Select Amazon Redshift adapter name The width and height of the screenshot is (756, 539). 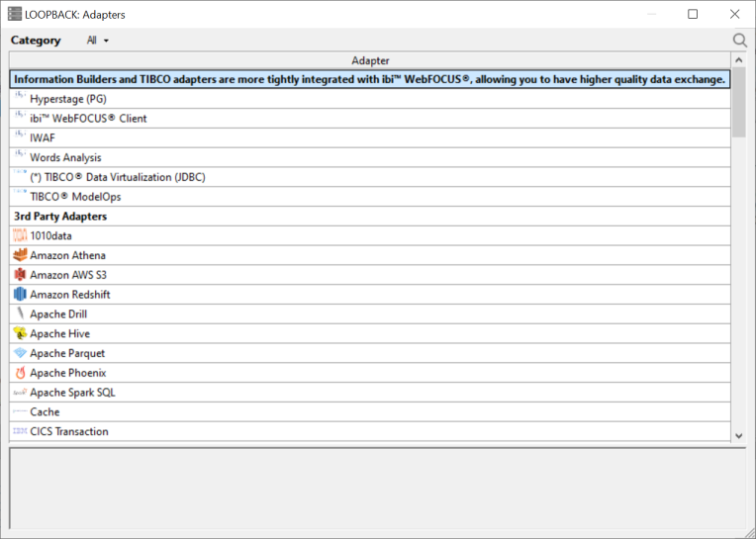pyautogui.click(x=70, y=295)
